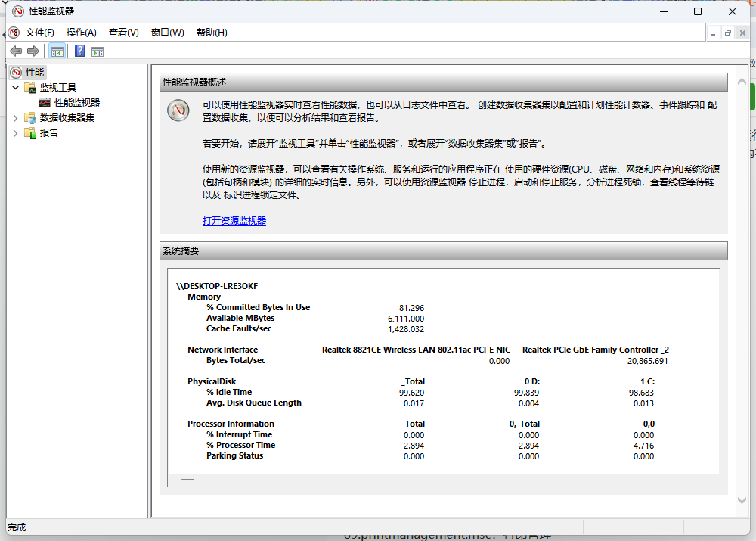Select 性能 root tree item
This screenshot has height=541, width=756.
(x=35, y=73)
